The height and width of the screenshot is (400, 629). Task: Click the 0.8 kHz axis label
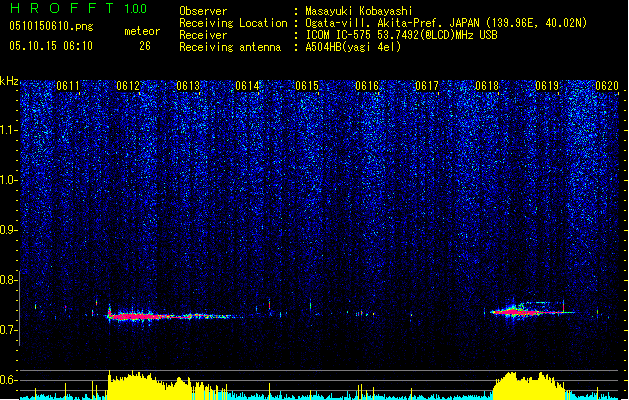coord(8,280)
